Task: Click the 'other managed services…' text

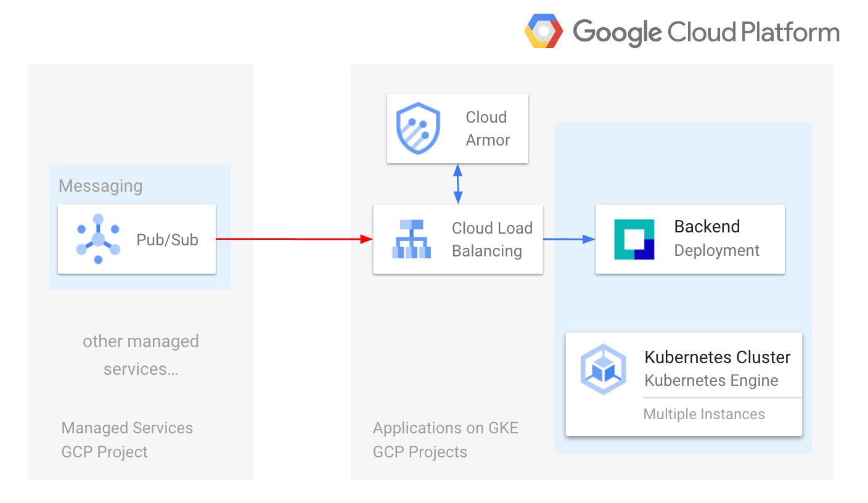Action: point(141,355)
